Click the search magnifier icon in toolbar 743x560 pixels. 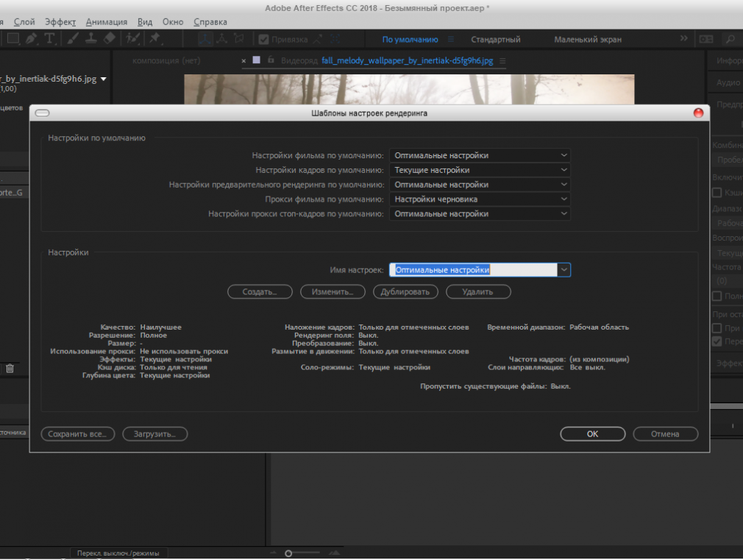coord(730,39)
